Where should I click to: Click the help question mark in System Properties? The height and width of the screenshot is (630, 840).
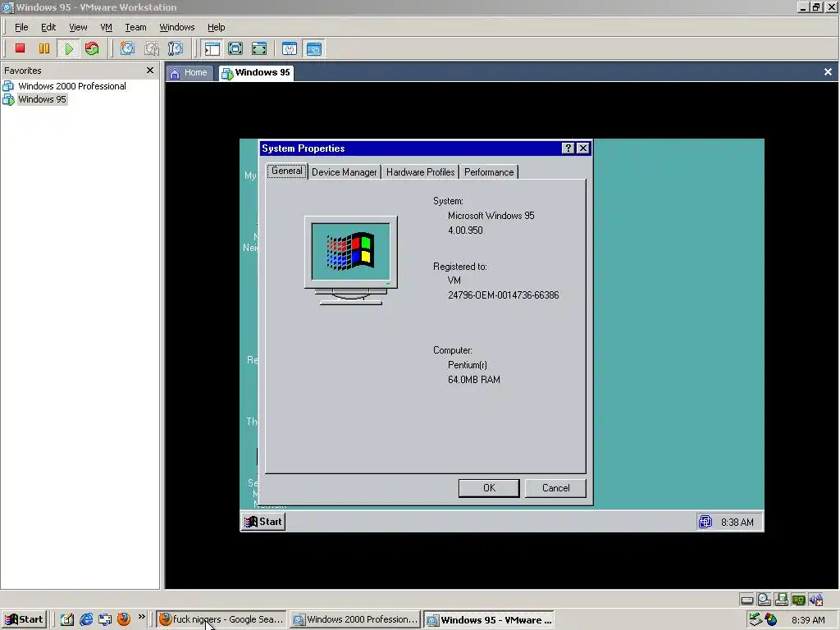(568, 148)
